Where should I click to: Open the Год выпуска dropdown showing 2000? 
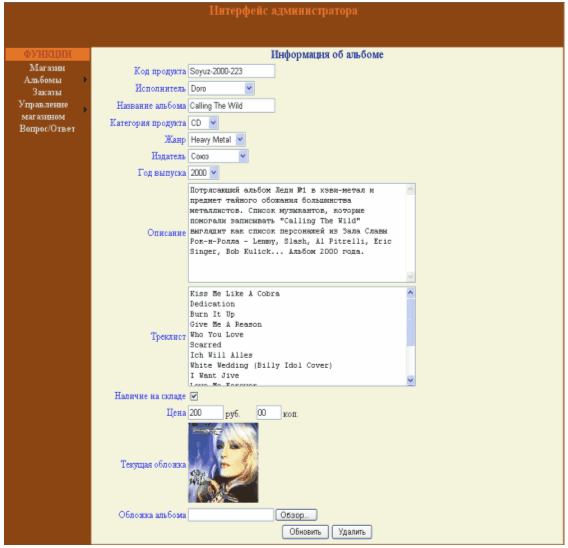(x=204, y=173)
